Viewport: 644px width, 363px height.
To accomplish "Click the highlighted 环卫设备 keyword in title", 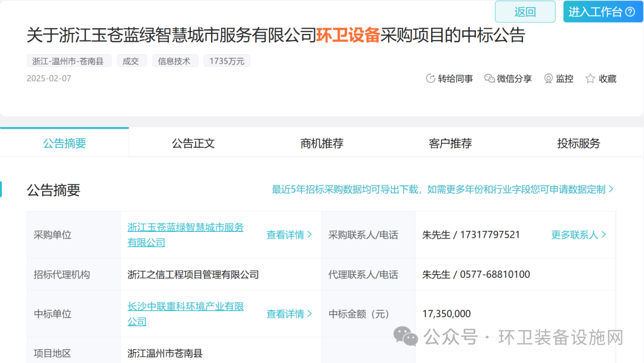I will [348, 35].
